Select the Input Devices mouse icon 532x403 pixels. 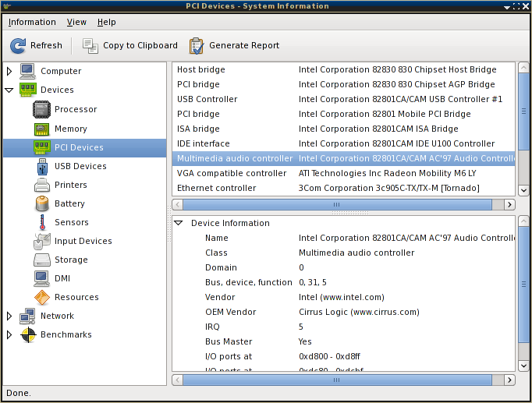pyautogui.click(x=42, y=241)
